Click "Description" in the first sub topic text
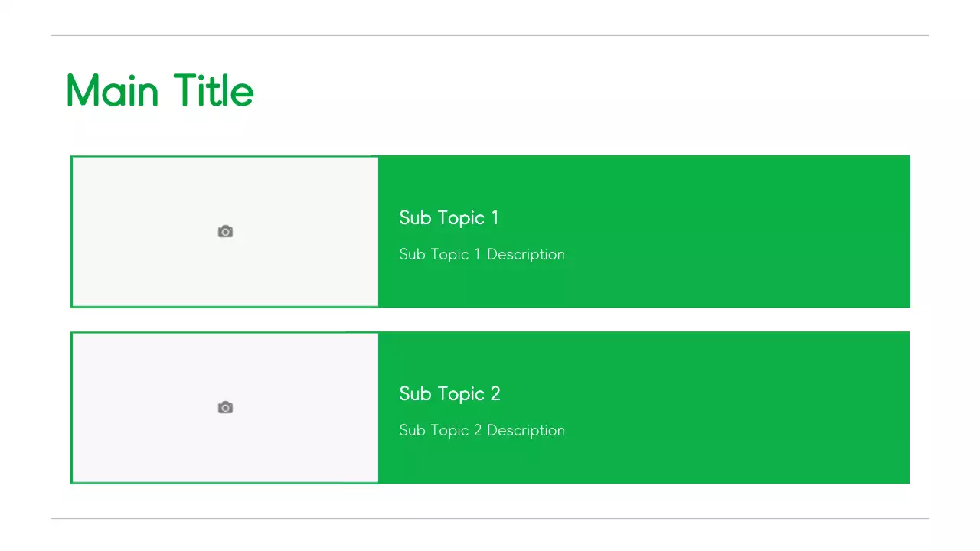This screenshot has width=980, height=551. (x=526, y=255)
